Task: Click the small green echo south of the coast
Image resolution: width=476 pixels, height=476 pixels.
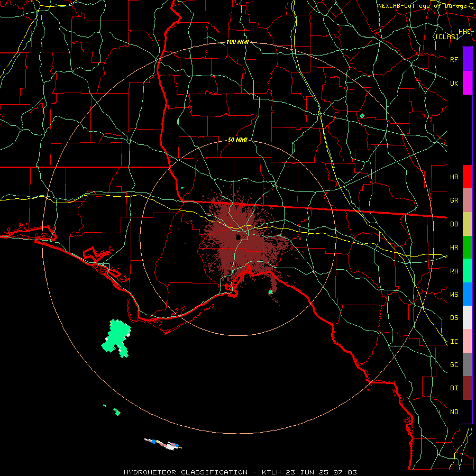Action: (x=270, y=292)
